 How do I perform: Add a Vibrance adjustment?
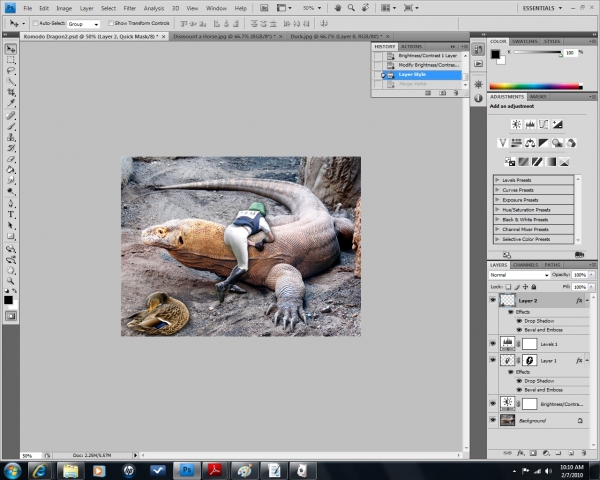(502, 143)
